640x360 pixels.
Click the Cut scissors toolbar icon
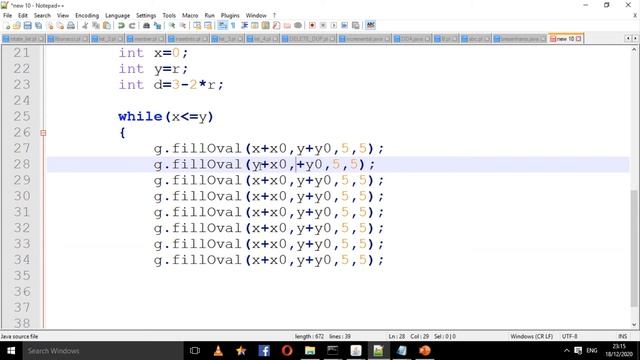pos(85,25)
